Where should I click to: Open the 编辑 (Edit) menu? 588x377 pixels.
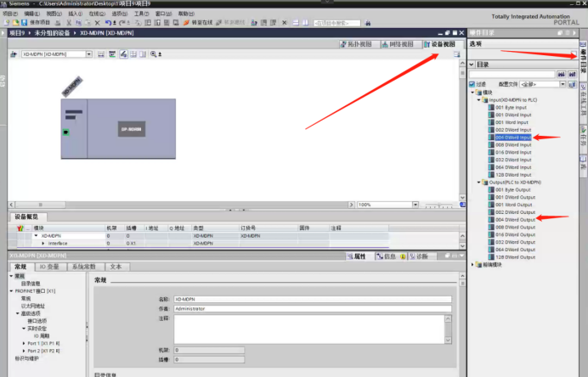click(x=32, y=14)
